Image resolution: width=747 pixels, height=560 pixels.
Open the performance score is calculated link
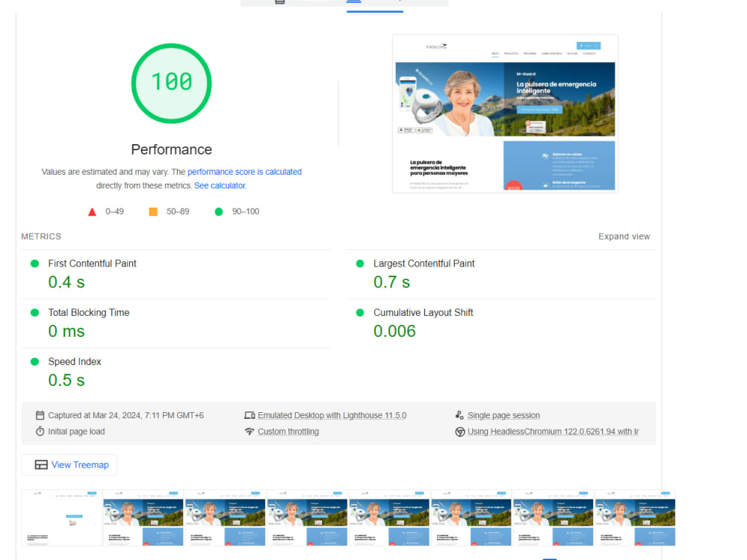point(247,172)
